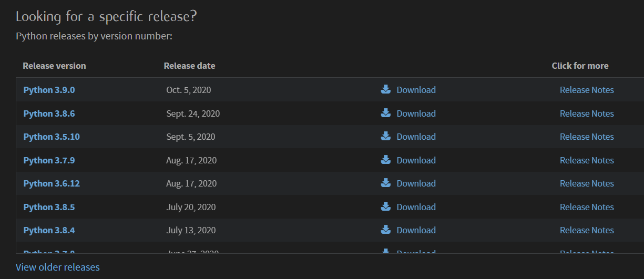The width and height of the screenshot is (644, 279).
Task: Select the July 13, 2020 date cell
Action: pyautogui.click(x=190, y=230)
